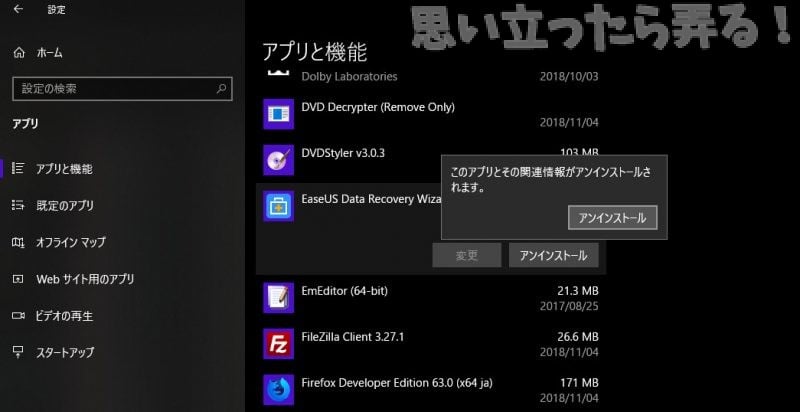
Task: Click the アプリと機能 page heading
Action: pos(315,52)
